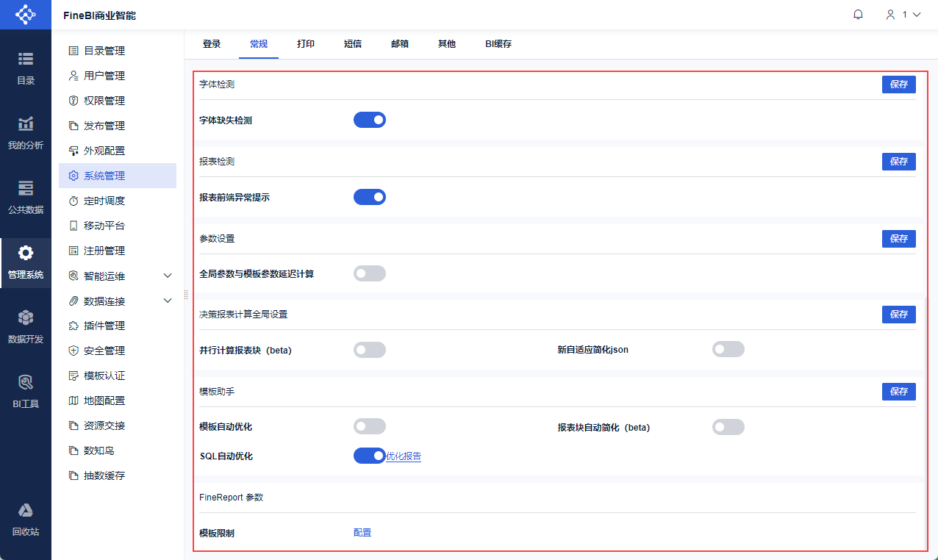Screen dimensions: 938x560
Task: Open the 短信 tab
Action: pos(353,44)
